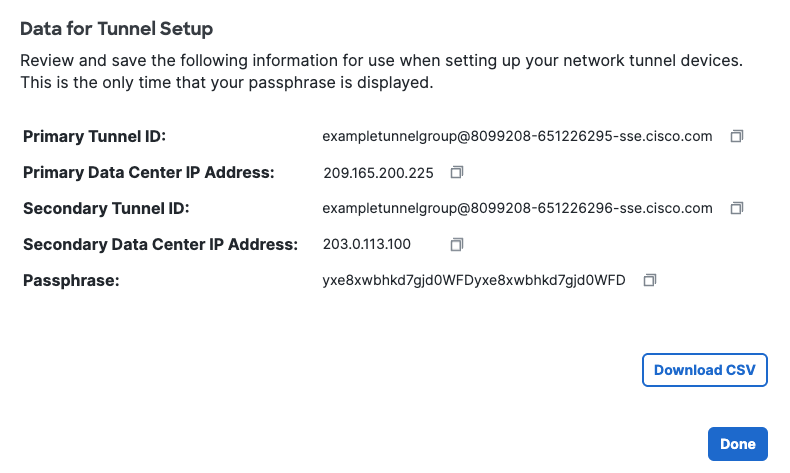
Task: Click the Secondary Tunnel ID label
Action: [x=106, y=208]
